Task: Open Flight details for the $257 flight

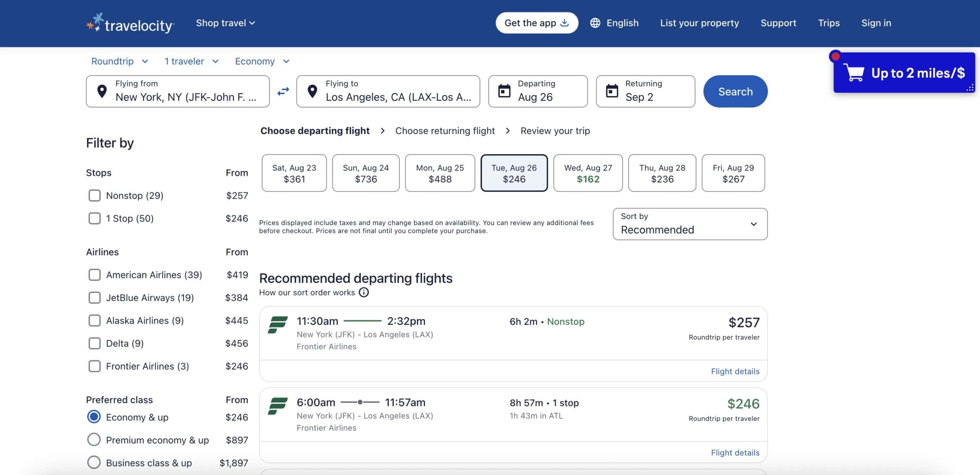Action: pyautogui.click(x=735, y=371)
